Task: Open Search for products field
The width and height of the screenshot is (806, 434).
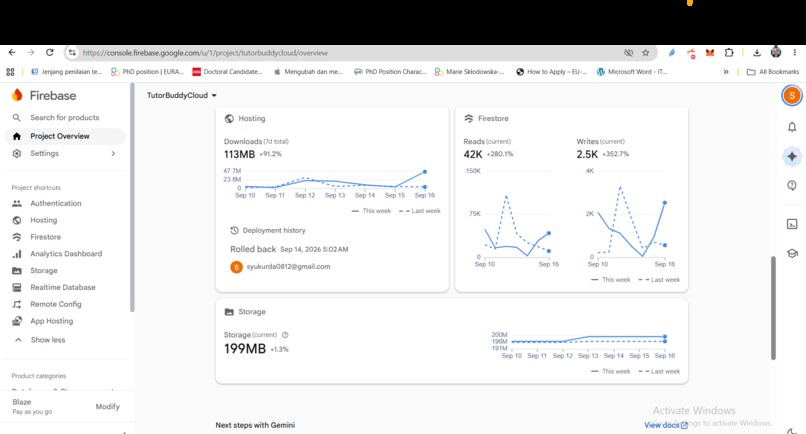Action: click(65, 118)
